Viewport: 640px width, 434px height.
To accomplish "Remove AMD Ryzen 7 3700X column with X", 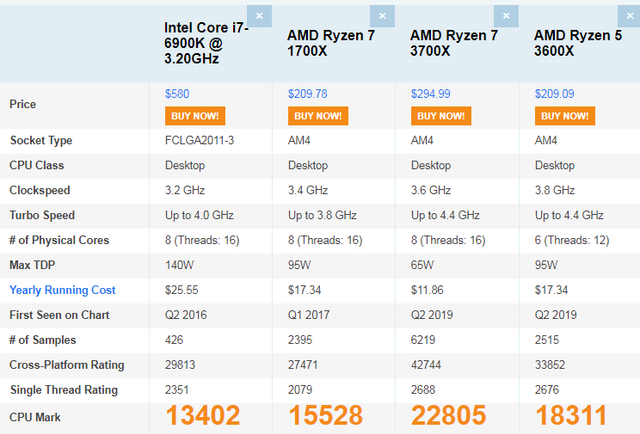I will (x=506, y=16).
